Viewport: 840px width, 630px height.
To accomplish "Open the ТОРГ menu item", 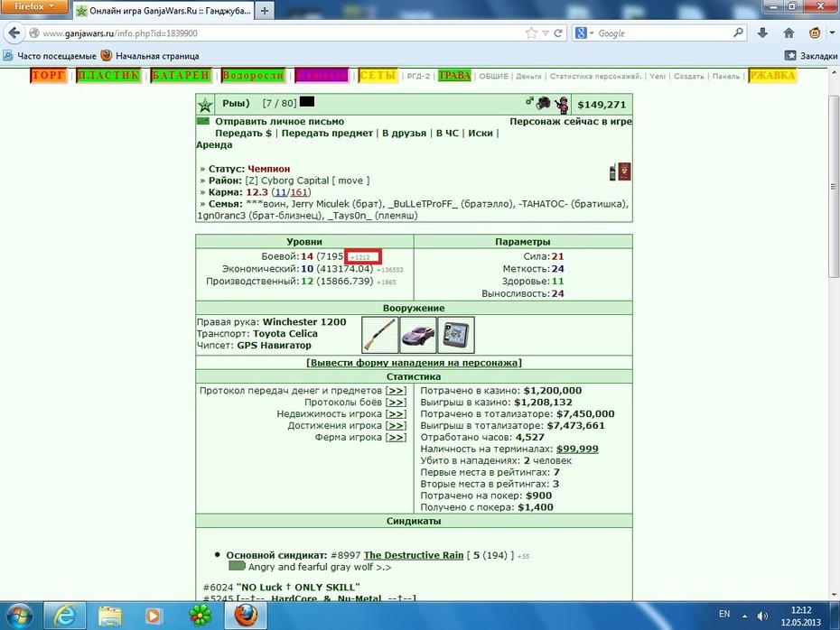I will [49, 76].
